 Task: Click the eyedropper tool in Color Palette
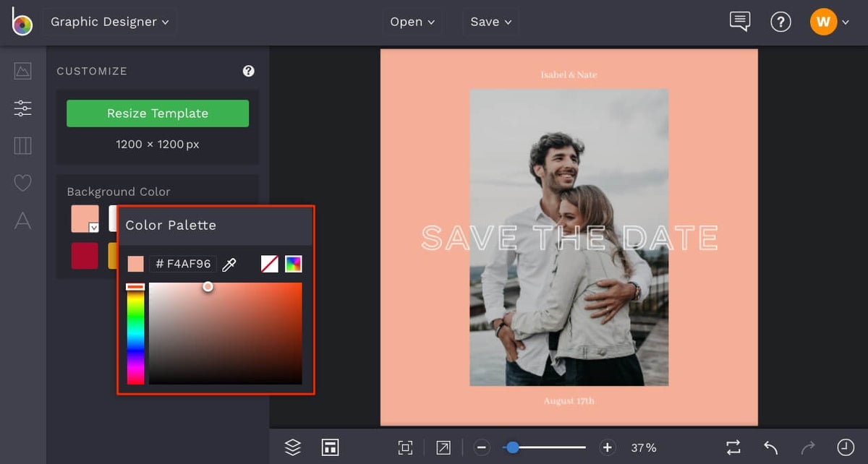230,264
